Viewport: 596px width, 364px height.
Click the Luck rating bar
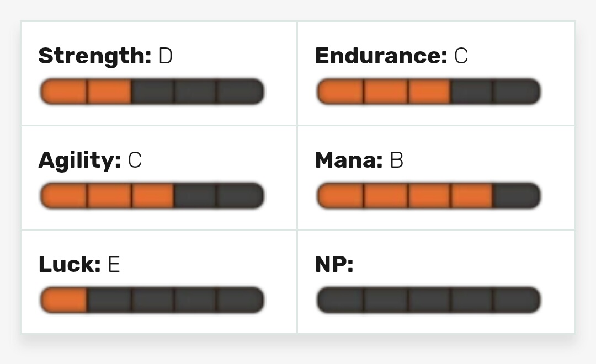(x=152, y=300)
